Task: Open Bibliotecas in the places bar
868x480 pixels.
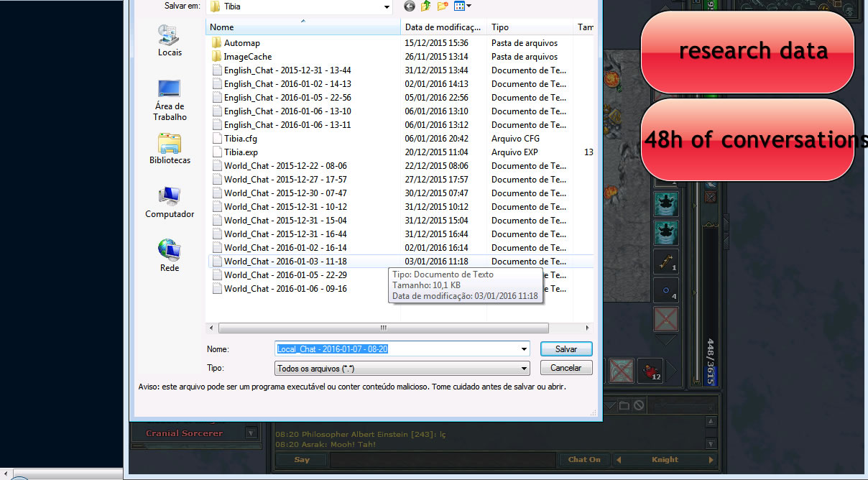Action: (169, 149)
